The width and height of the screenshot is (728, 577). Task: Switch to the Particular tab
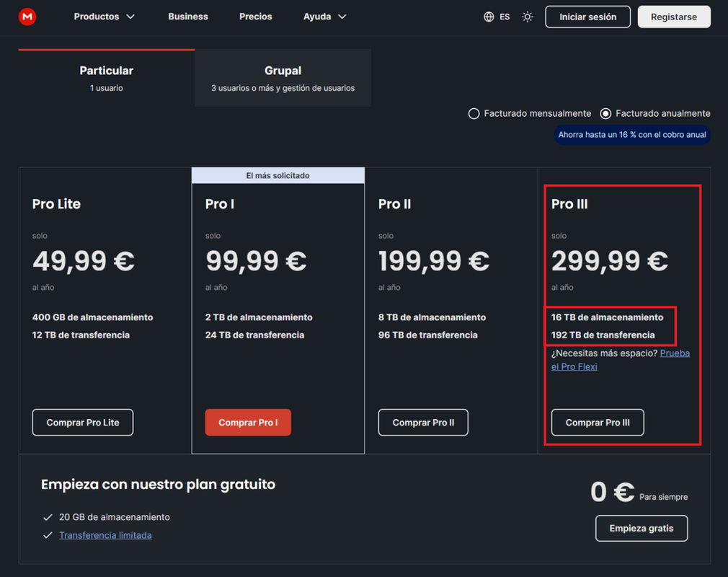pos(107,78)
